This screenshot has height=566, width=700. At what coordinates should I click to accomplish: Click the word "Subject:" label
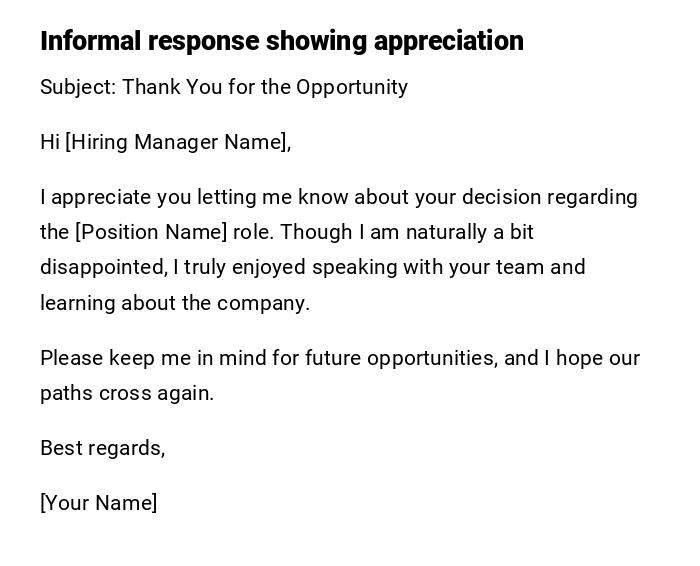(x=78, y=87)
